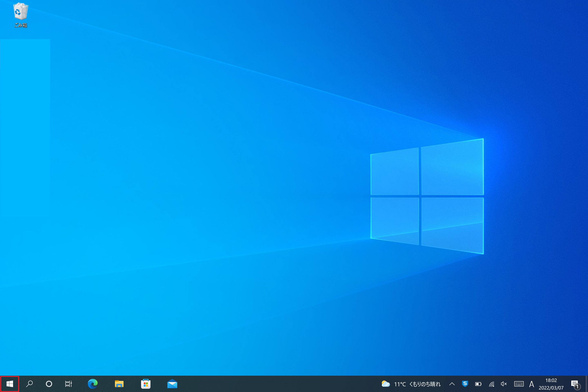Viewport: 588px width, 392px height.
Task: Click the blue shield security tray icon
Action: click(465, 384)
